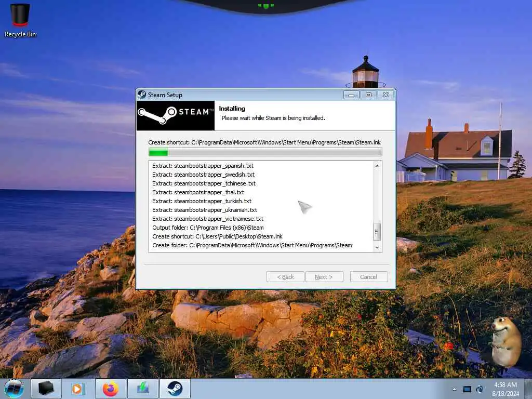Select the steambootstrapper_thai.txt log line
The image size is (532, 399).
(x=198, y=192)
